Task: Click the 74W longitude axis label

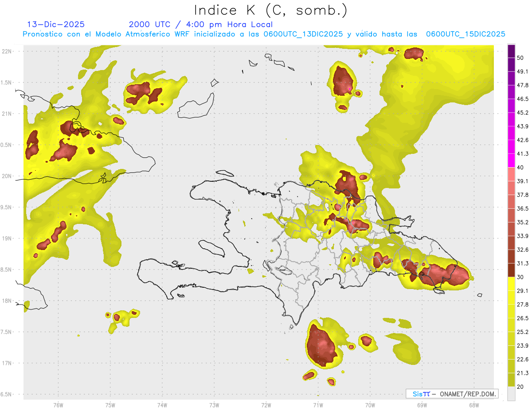Action: tap(162, 405)
